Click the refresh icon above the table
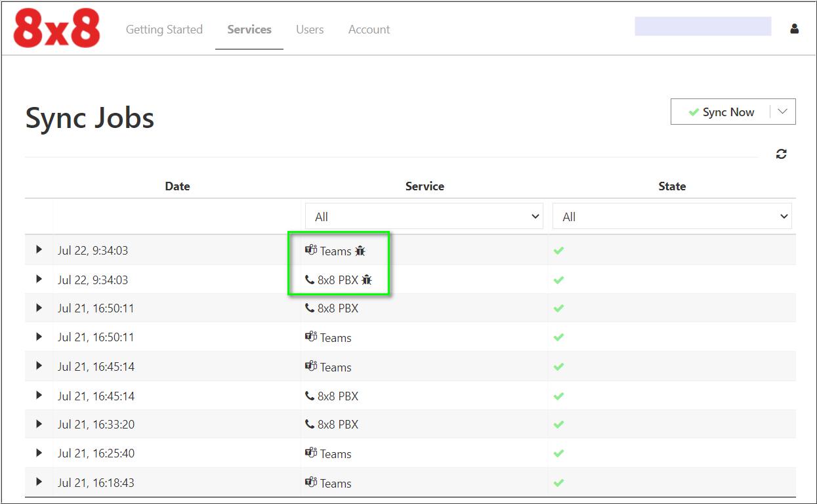 pyautogui.click(x=781, y=154)
